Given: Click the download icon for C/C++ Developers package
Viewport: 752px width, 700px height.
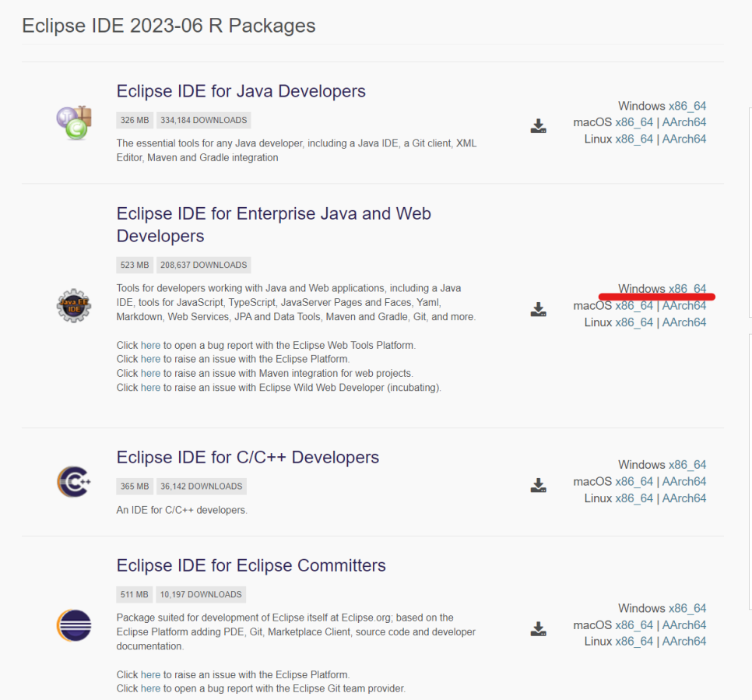Looking at the screenshot, I should tap(538, 485).
